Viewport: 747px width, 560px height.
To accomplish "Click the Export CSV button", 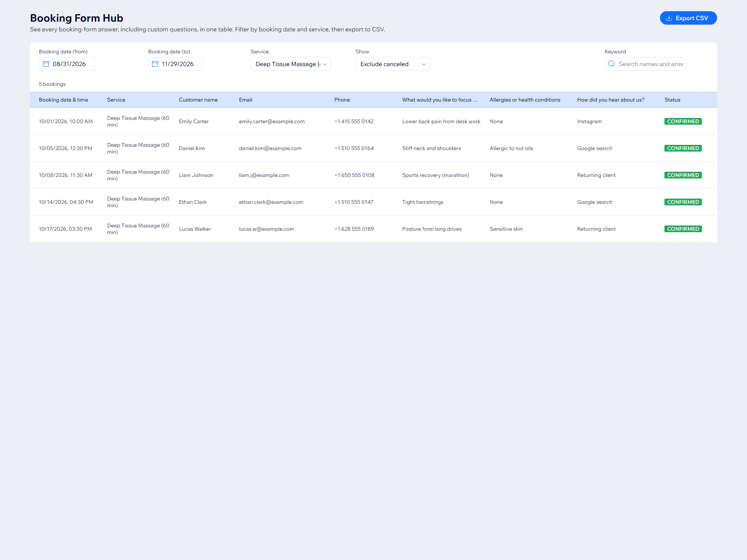I will tap(688, 18).
